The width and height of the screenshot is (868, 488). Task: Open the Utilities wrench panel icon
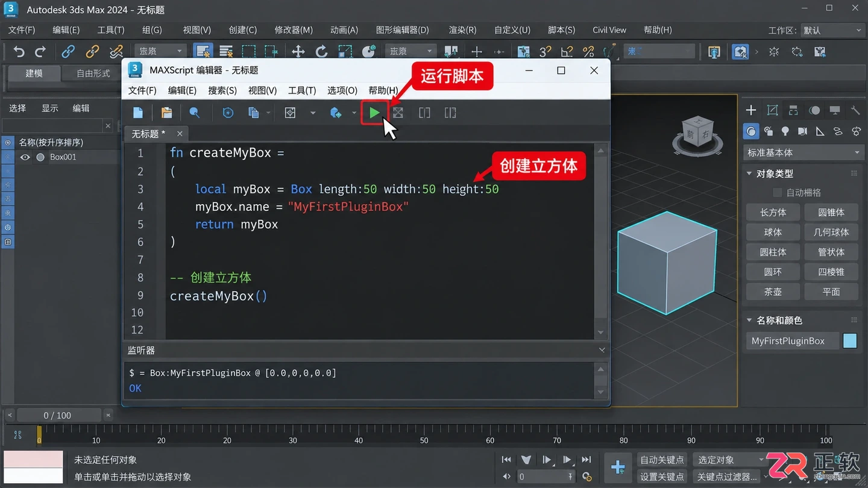click(855, 110)
